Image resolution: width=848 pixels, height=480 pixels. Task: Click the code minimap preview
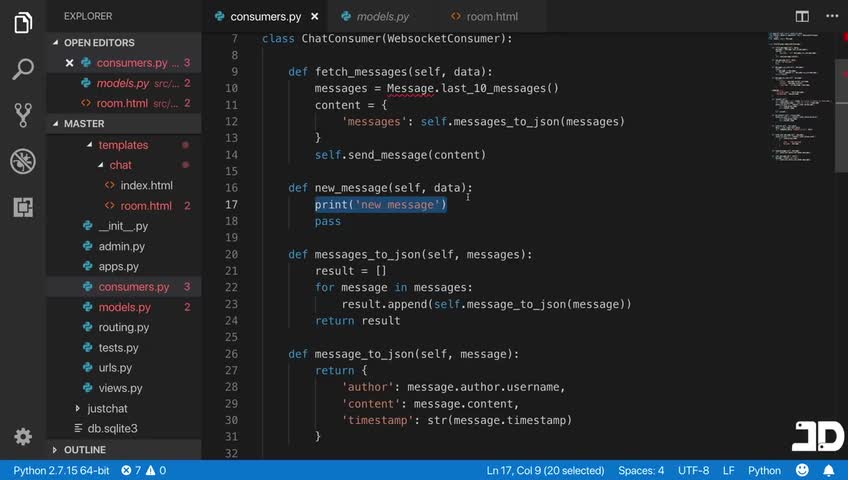point(800,97)
